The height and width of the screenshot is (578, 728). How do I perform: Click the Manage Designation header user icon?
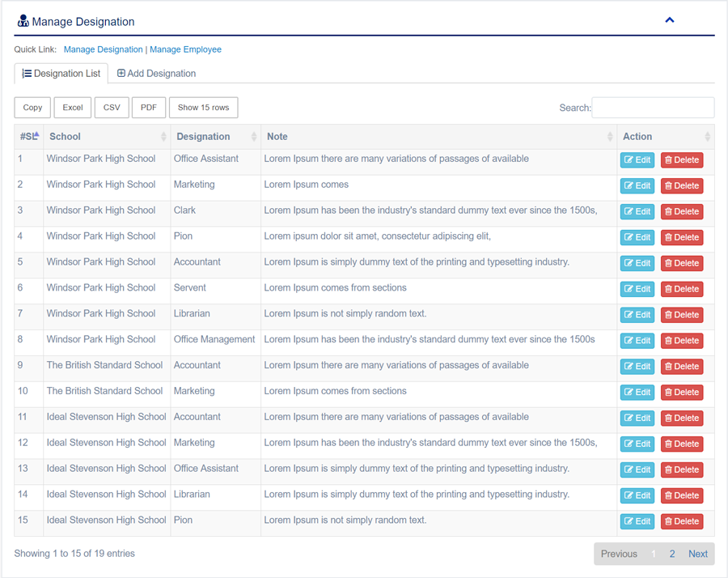(23, 21)
